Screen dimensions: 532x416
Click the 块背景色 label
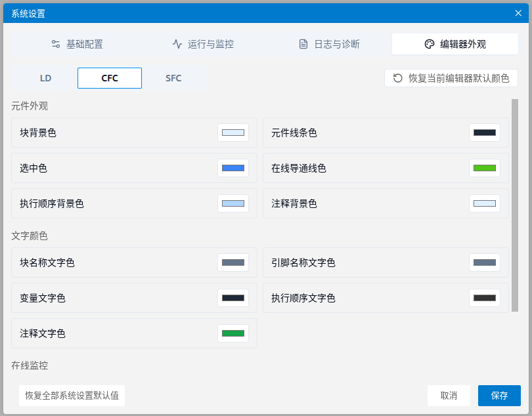(x=38, y=133)
